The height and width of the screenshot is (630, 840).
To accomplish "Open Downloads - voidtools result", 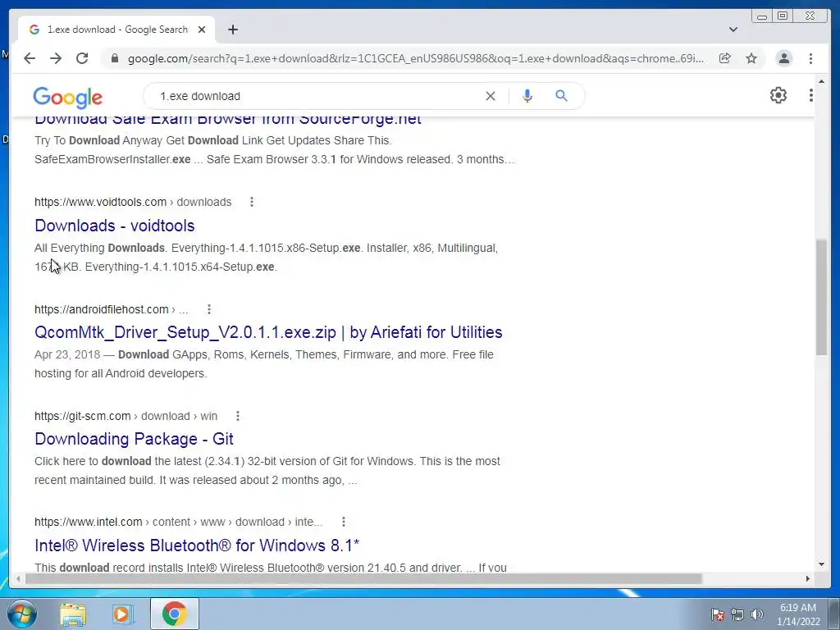I will pyautogui.click(x=115, y=226).
